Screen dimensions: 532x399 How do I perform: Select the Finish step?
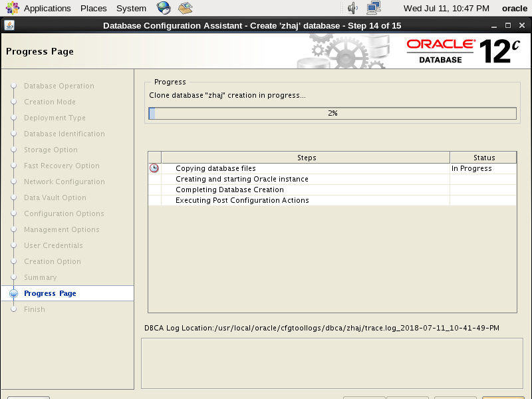35,309
